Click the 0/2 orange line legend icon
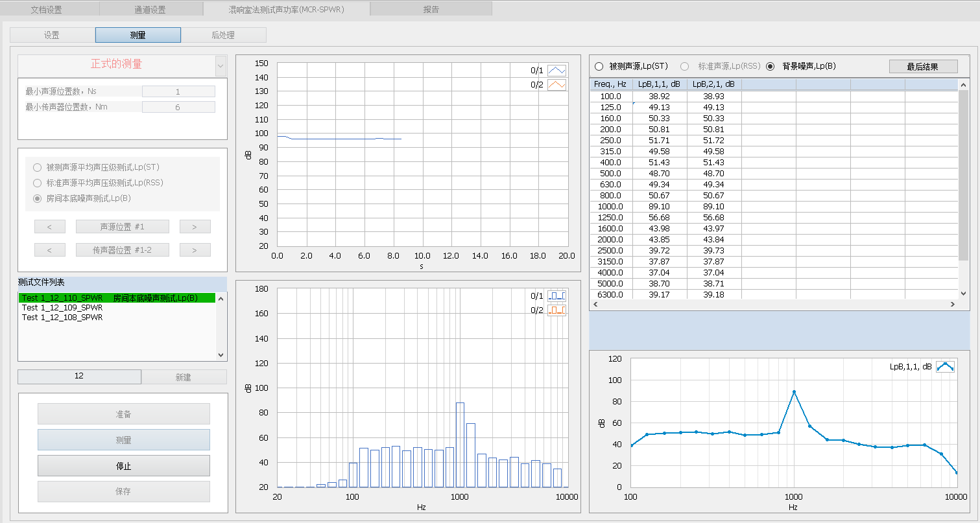The image size is (980, 523). [x=556, y=84]
